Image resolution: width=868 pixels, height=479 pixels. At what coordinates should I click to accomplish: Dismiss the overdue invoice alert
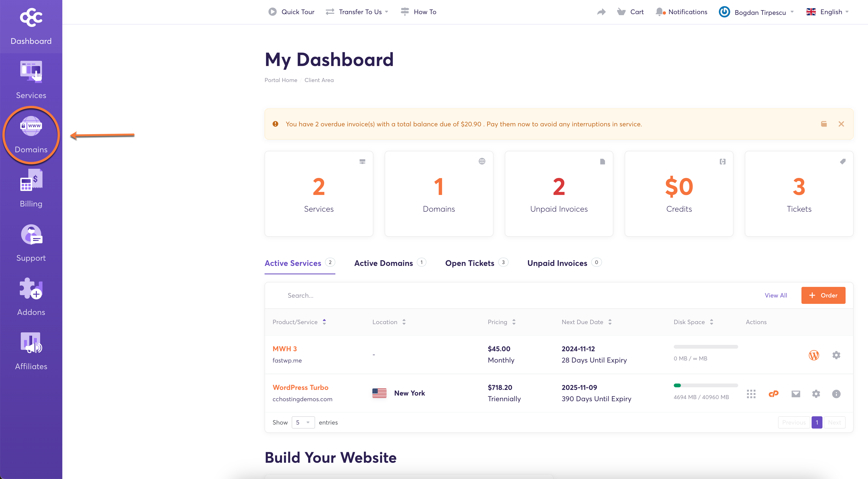841,124
